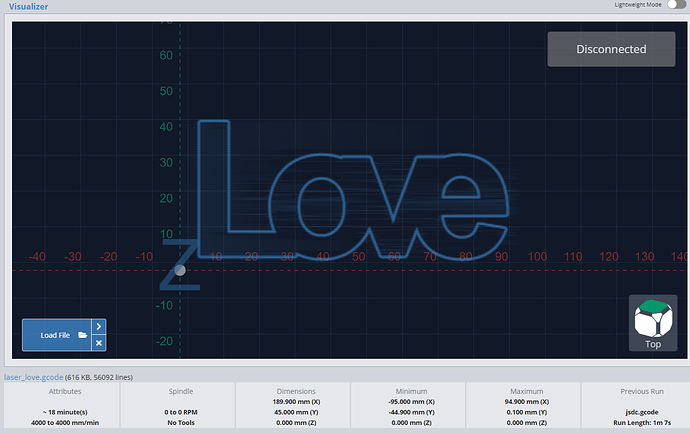Screen dimensions: 690x433
Task: Click the origin marker dot in visualizer
Action: [180, 270]
